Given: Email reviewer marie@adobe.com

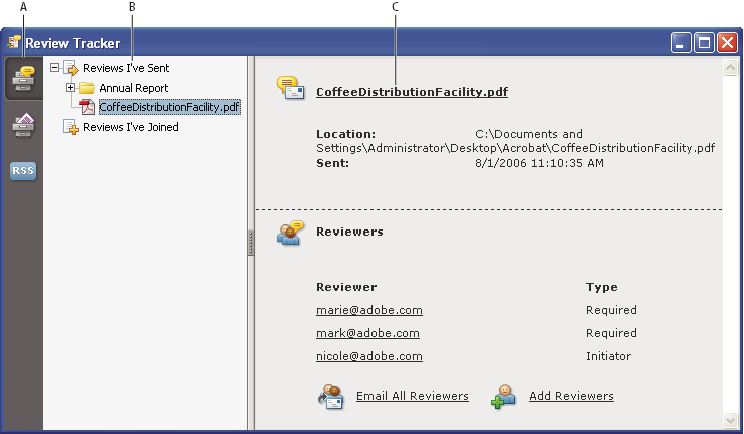Looking at the screenshot, I should pos(369,310).
